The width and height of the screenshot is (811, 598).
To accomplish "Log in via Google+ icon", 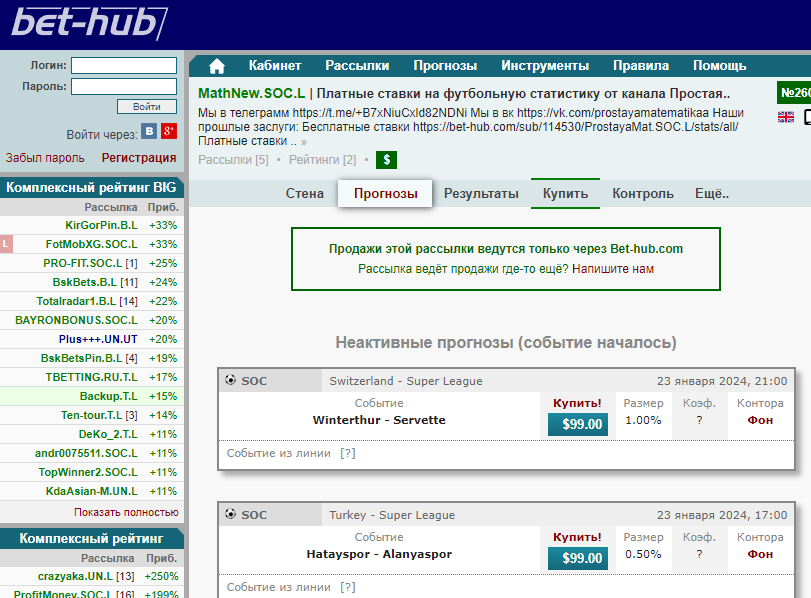I will (169, 132).
